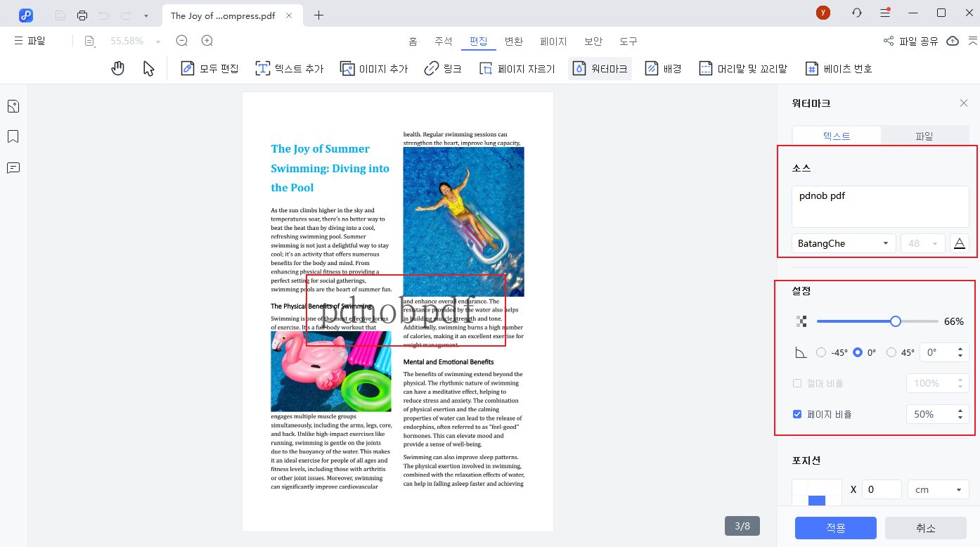Viewport: 980px width, 547px height.
Task: Switch to the 파일 watermark tab
Action: (924, 136)
